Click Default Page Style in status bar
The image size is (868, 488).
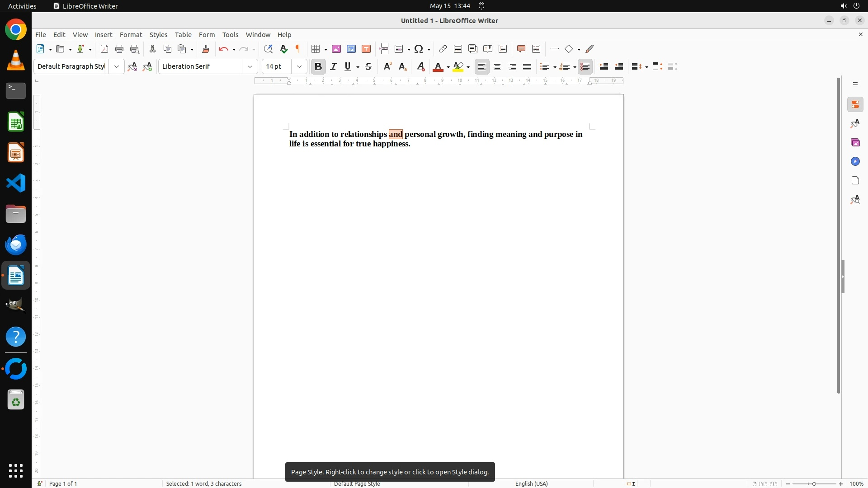pos(357,483)
